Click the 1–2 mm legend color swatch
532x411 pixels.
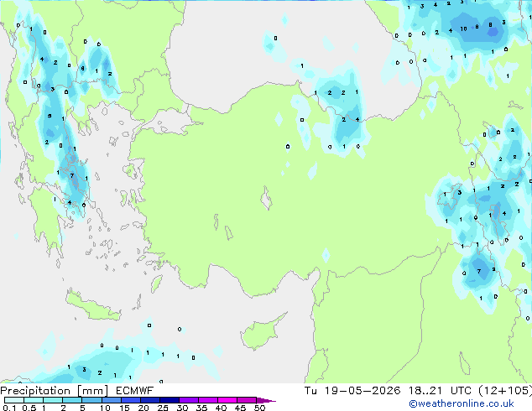(x=53, y=400)
